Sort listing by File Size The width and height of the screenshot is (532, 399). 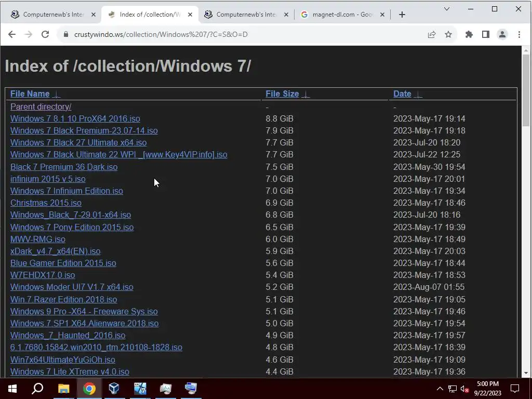[x=282, y=94]
